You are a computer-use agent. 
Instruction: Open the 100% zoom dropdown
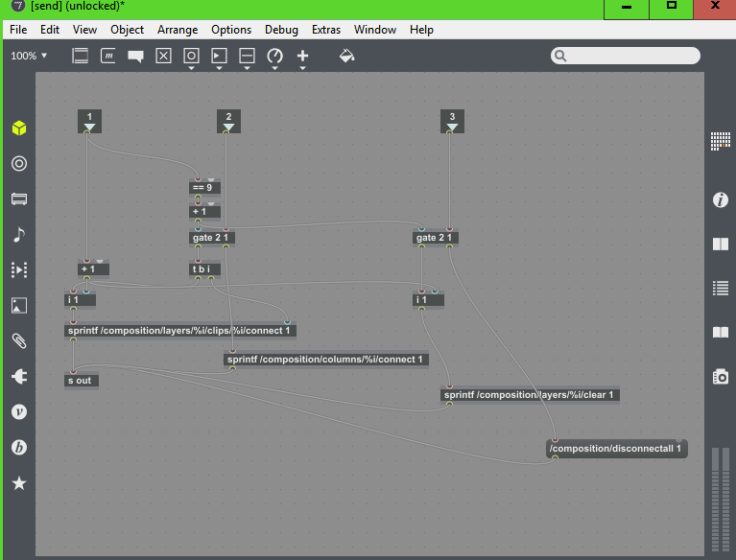pyautogui.click(x=29, y=56)
